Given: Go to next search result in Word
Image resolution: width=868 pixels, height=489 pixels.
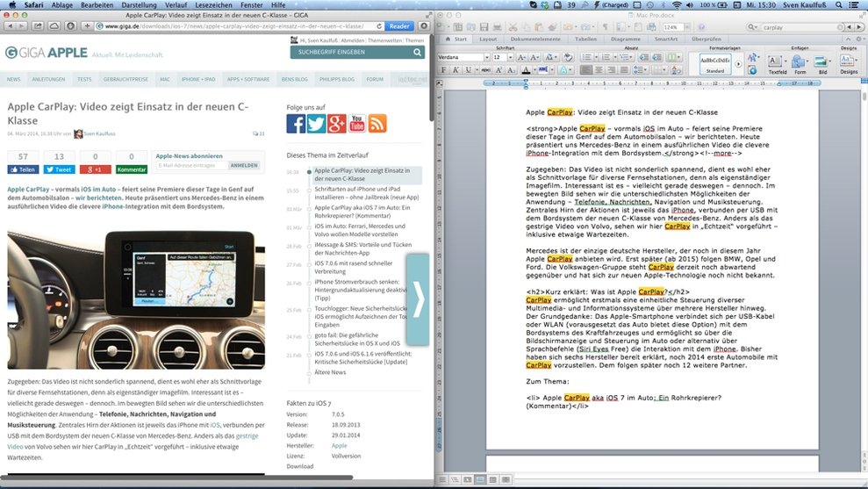Looking at the screenshot, I should pos(860,26).
